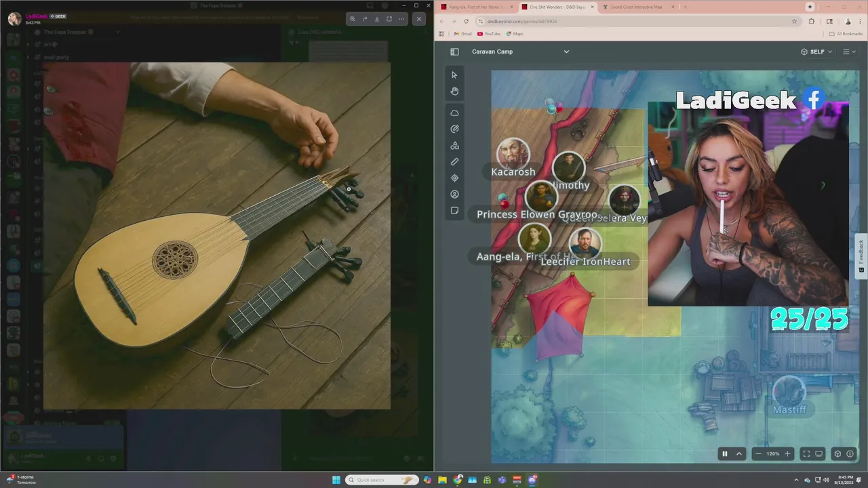Image resolution: width=868 pixels, height=488 pixels.
Task: Open the SELF dice roll target dropdown
Action: click(816, 52)
